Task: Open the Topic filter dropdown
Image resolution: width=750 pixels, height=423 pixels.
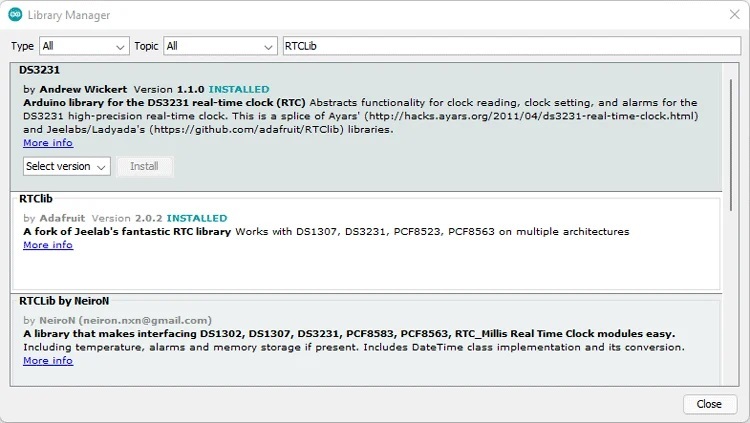Action: (x=220, y=46)
